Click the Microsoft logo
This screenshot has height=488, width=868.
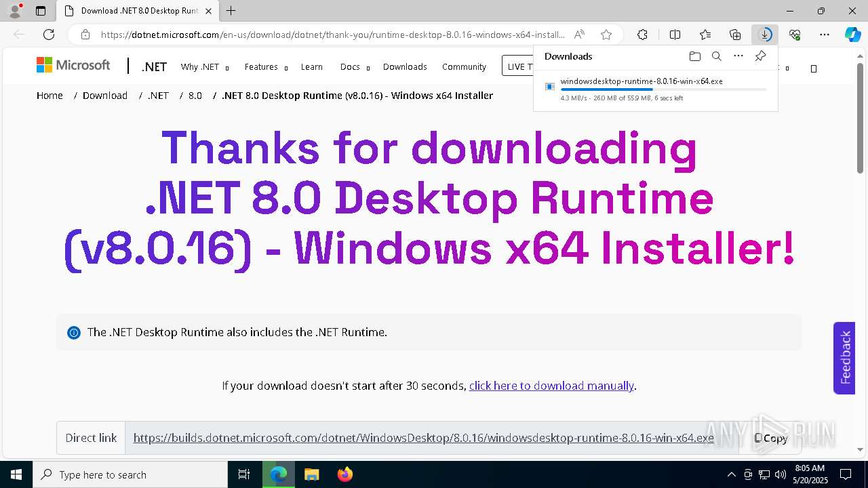point(73,65)
